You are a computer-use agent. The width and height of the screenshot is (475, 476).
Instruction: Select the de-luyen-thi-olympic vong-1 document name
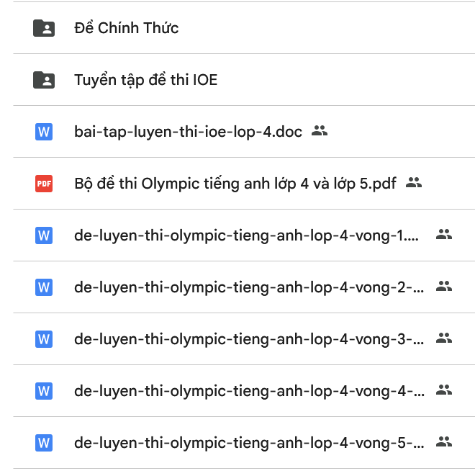(246, 235)
